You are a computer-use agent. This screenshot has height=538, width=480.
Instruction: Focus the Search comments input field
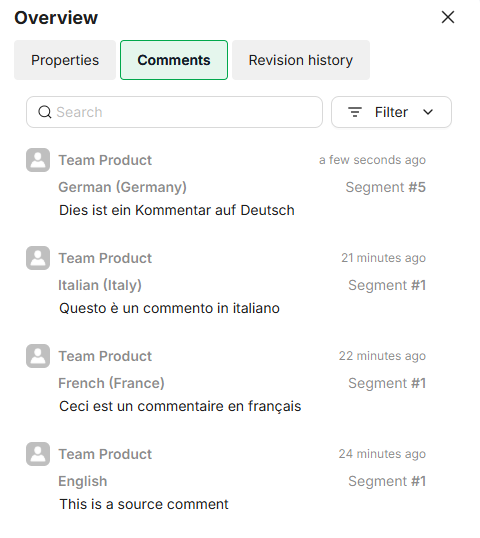pos(174,112)
